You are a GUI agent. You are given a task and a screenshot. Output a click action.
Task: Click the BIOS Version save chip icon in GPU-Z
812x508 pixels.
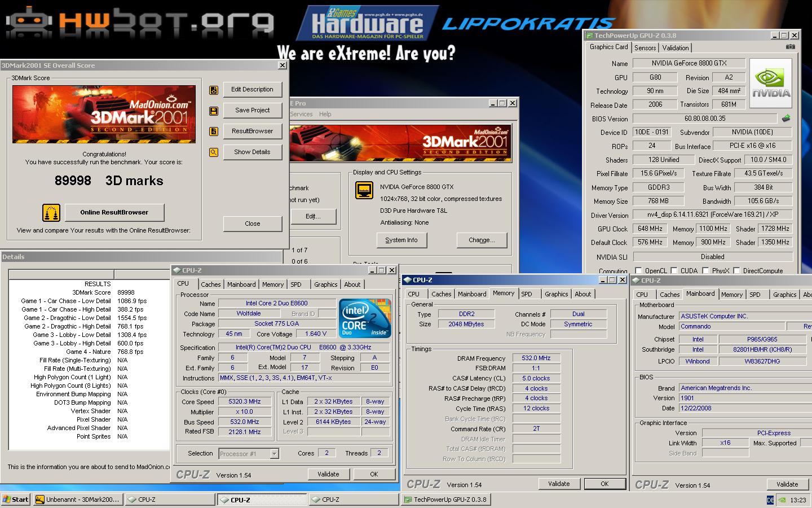coord(786,119)
